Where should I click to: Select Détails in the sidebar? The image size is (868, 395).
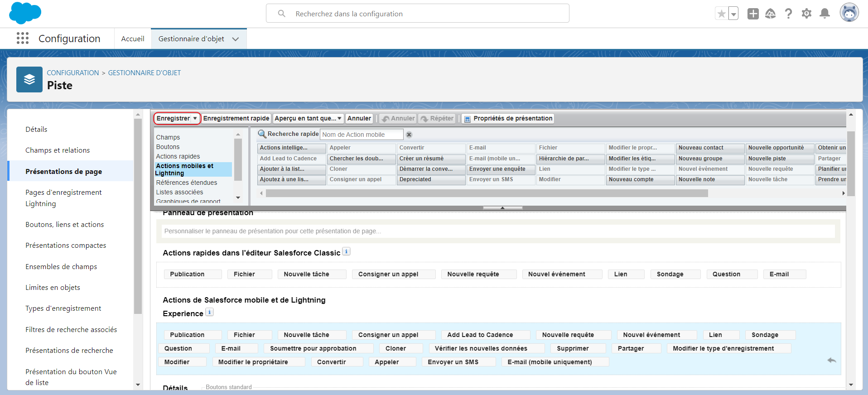(x=36, y=130)
